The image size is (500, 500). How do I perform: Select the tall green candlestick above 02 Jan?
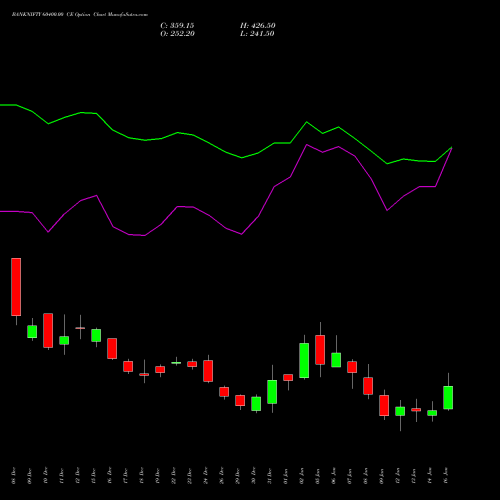pyautogui.click(x=304, y=360)
